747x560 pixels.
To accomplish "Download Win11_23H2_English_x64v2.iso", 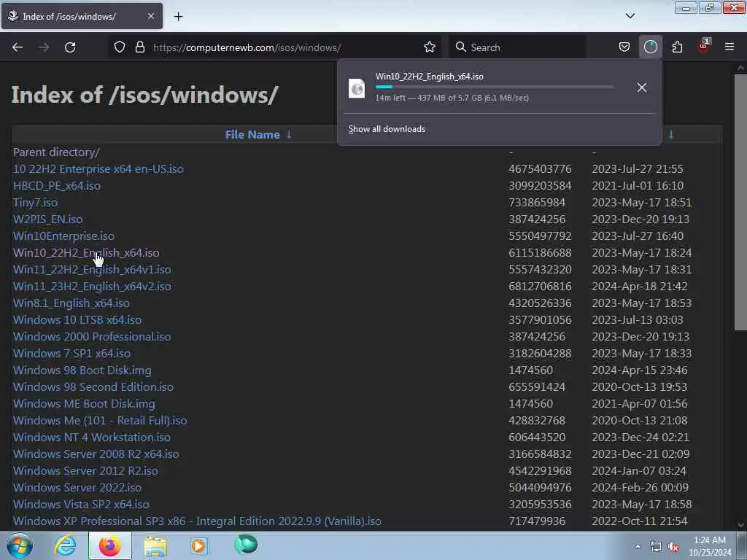I will coord(92,286).
